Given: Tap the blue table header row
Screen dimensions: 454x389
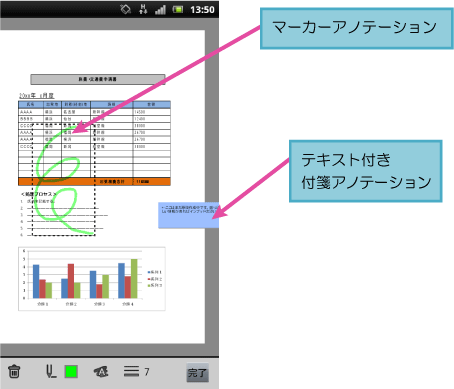Looking at the screenshot, I should point(94,105).
